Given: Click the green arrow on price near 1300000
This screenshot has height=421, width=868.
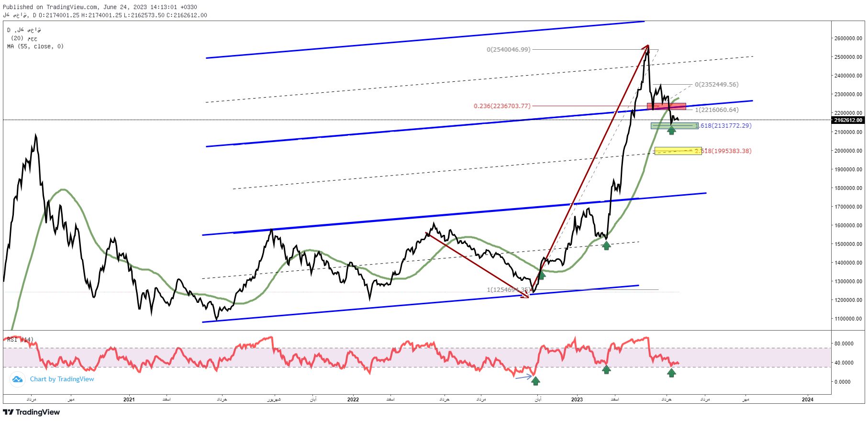Looking at the screenshot, I should pos(542,275).
